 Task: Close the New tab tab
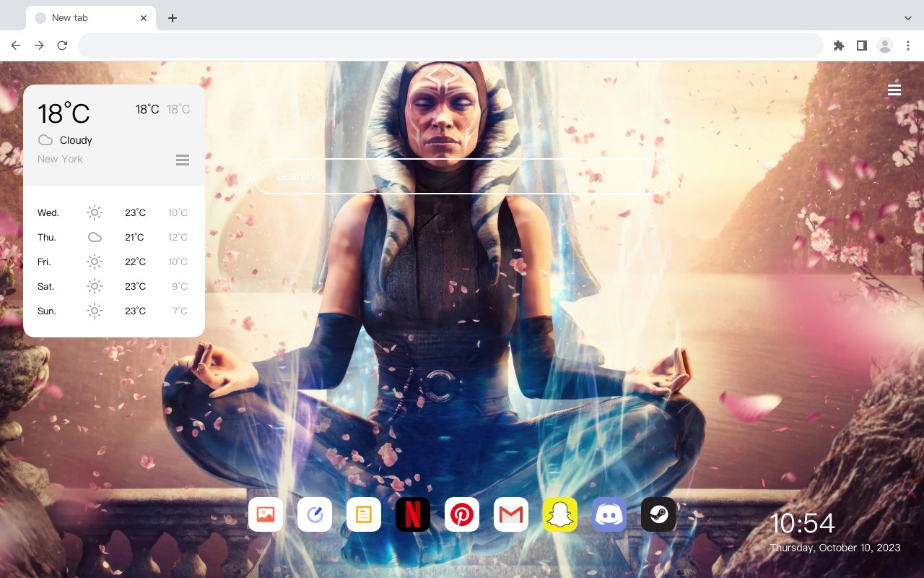tap(144, 18)
